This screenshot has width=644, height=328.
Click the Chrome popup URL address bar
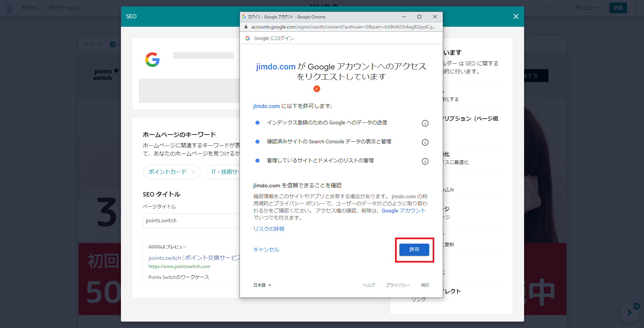point(344,27)
